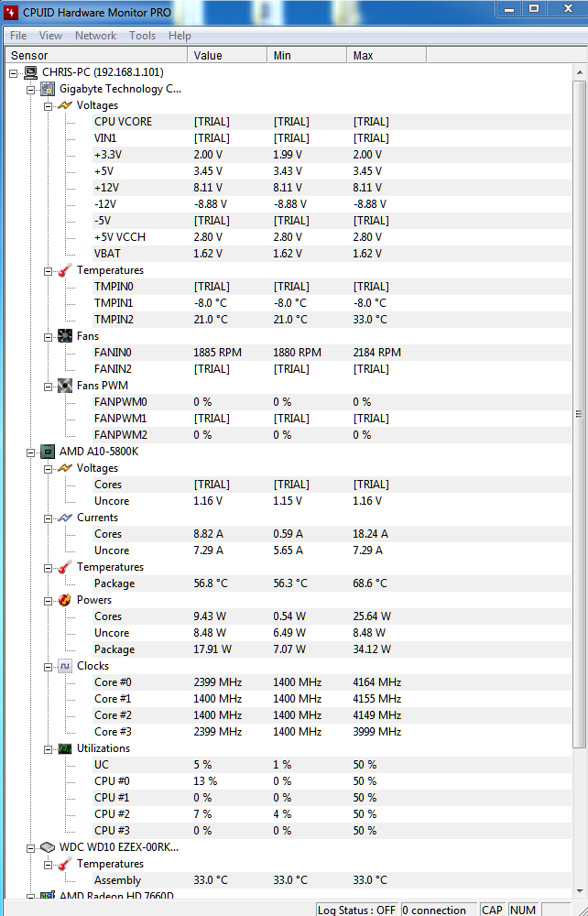The width and height of the screenshot is (588, 916).
Task: Click the NUM status indicator
Action: pyautogui.click(x=522, y=910)
